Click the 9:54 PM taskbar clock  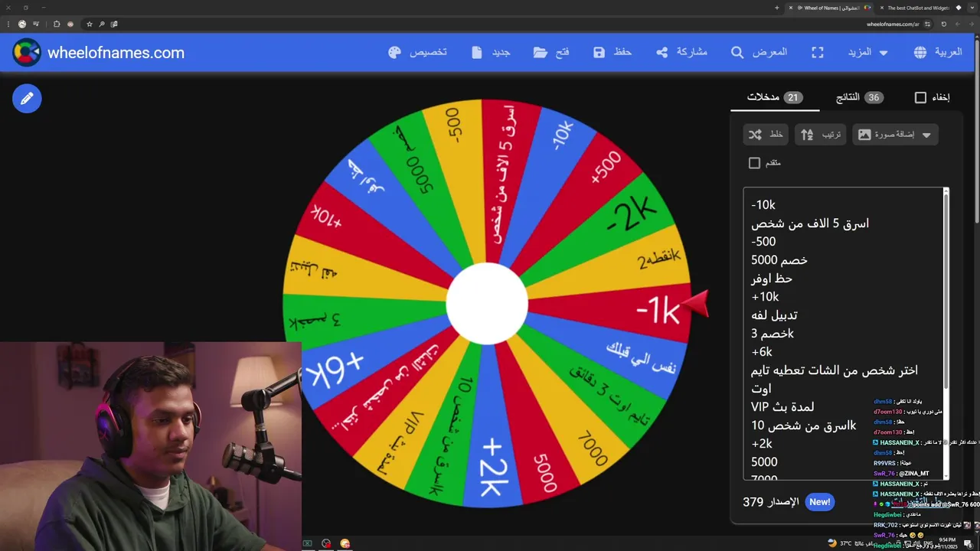(946, 543)
